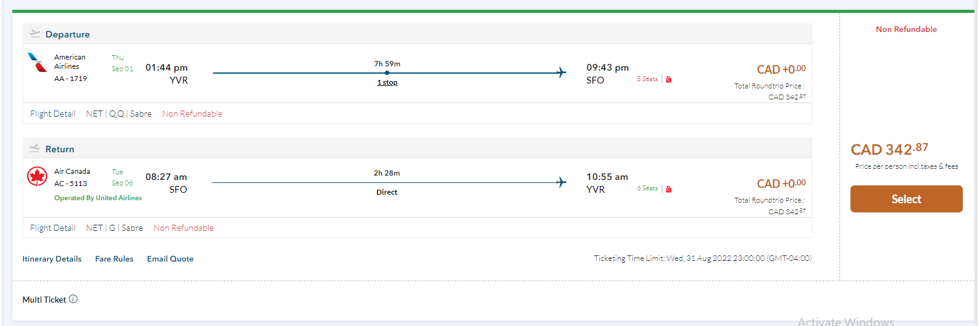
Task: Click the Departure takeoff plane icon
Action: [x=35, y=34]
